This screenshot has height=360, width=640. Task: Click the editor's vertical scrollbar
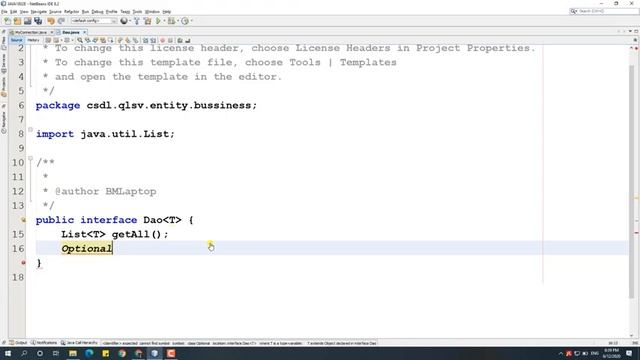click(x=631, y=182)
